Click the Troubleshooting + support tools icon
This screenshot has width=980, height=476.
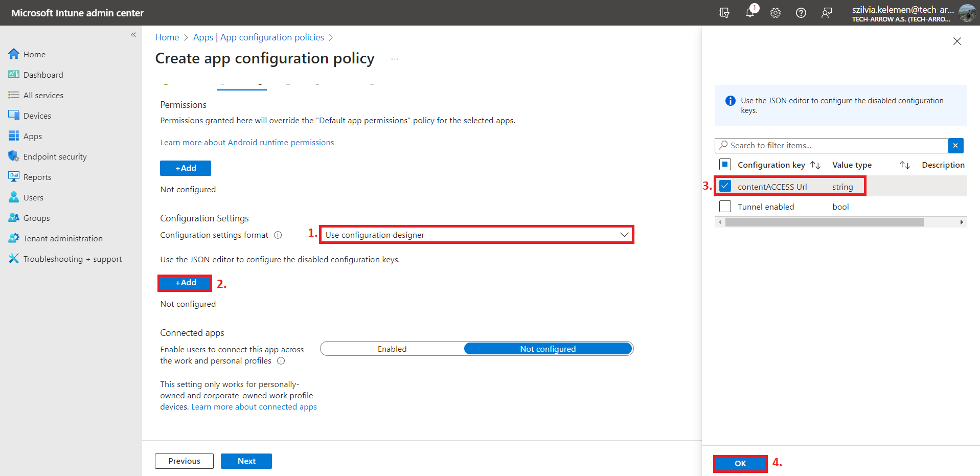14,259
